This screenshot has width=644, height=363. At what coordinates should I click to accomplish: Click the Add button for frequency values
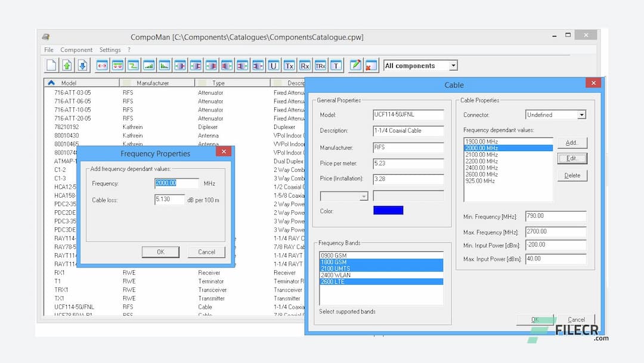572,143
